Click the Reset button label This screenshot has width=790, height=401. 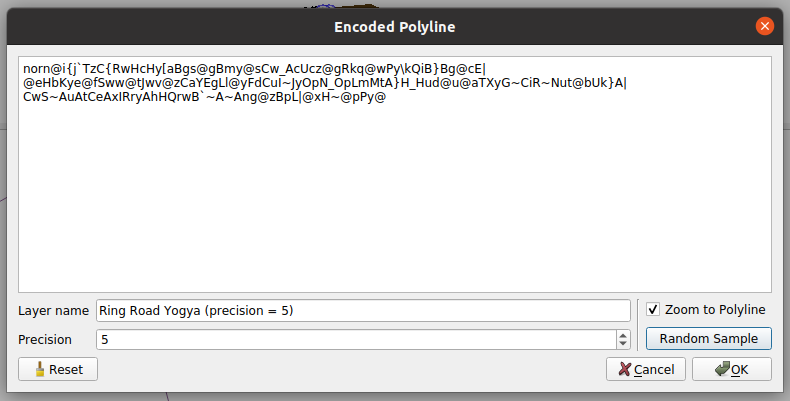(x=66, y=370)
